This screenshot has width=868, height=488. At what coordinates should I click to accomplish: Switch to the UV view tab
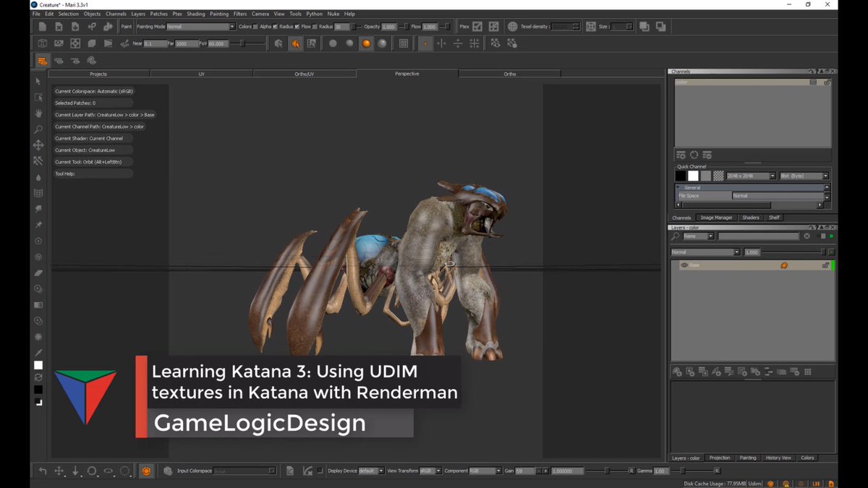point(202,74)
